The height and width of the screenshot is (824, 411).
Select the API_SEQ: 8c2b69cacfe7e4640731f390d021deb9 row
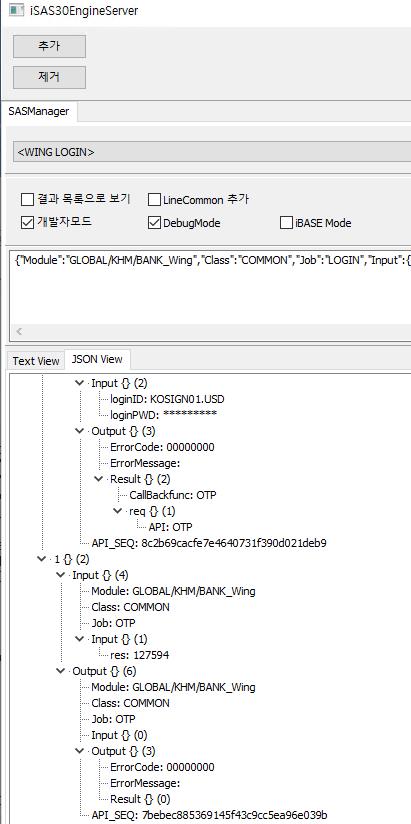pos(209,543)
